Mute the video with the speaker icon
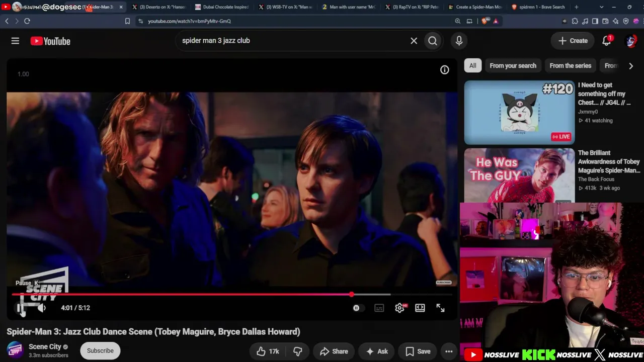644x362 pixels. click(x=42, y=308)
